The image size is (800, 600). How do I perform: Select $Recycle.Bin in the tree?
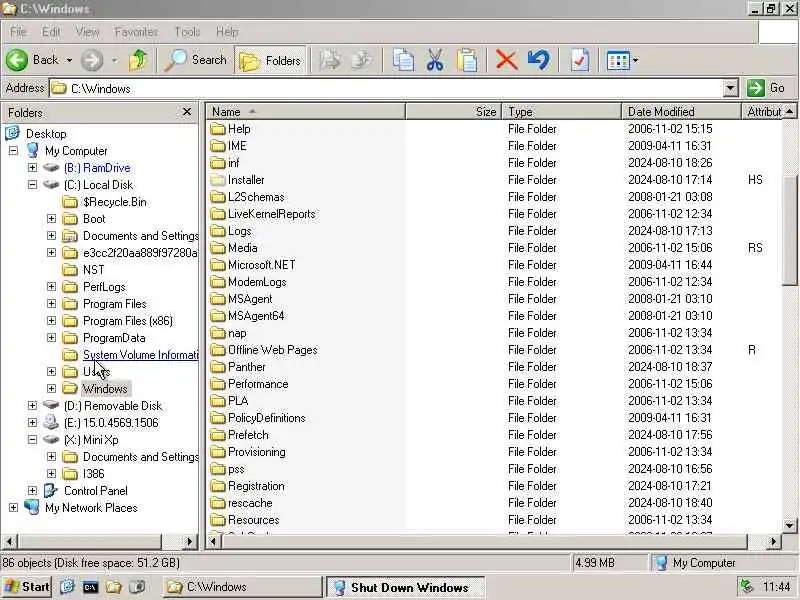click(x=115, y=202)
